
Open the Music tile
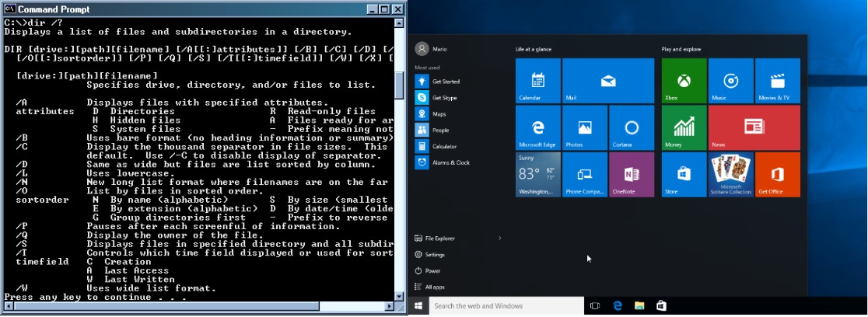(730, 81)
